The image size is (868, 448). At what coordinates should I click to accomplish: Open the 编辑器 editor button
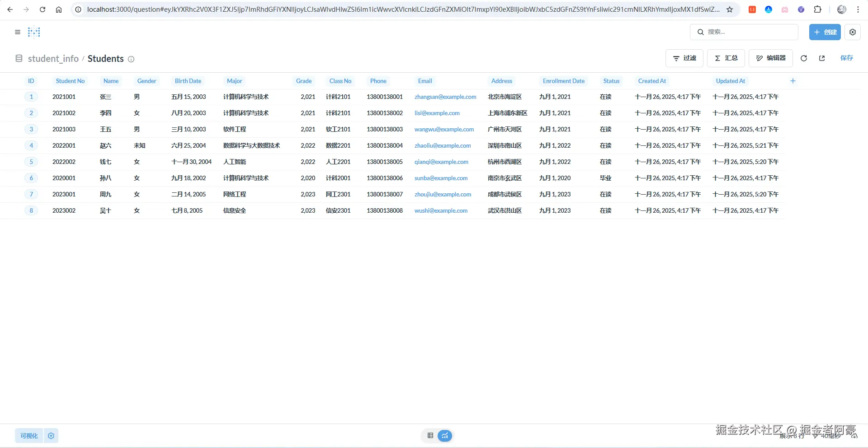(x=771, y=58)
